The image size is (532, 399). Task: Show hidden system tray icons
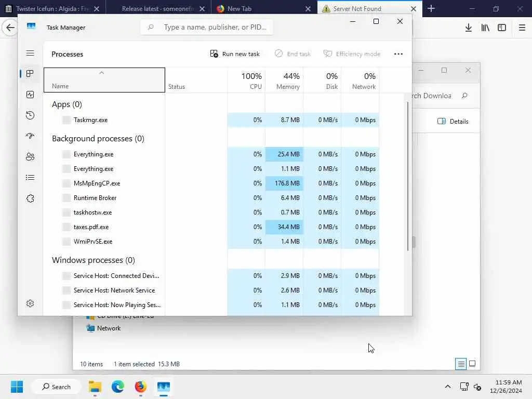[448, 387]
